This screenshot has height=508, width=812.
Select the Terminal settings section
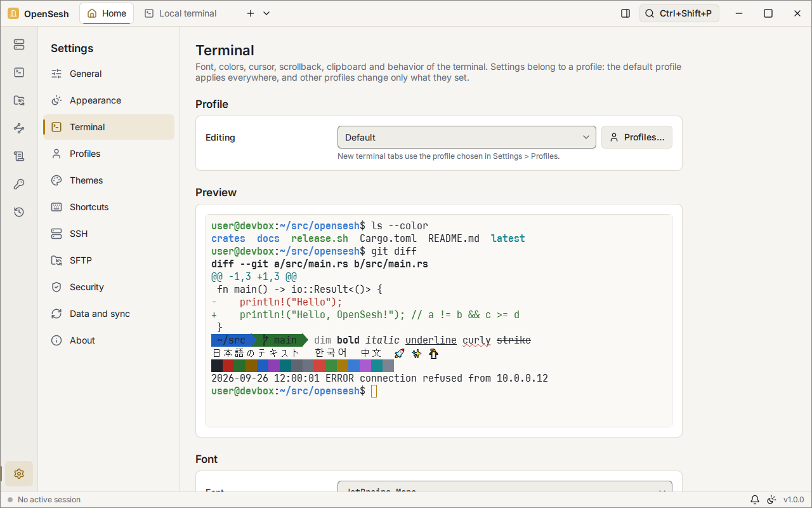(x=108, y=127)
